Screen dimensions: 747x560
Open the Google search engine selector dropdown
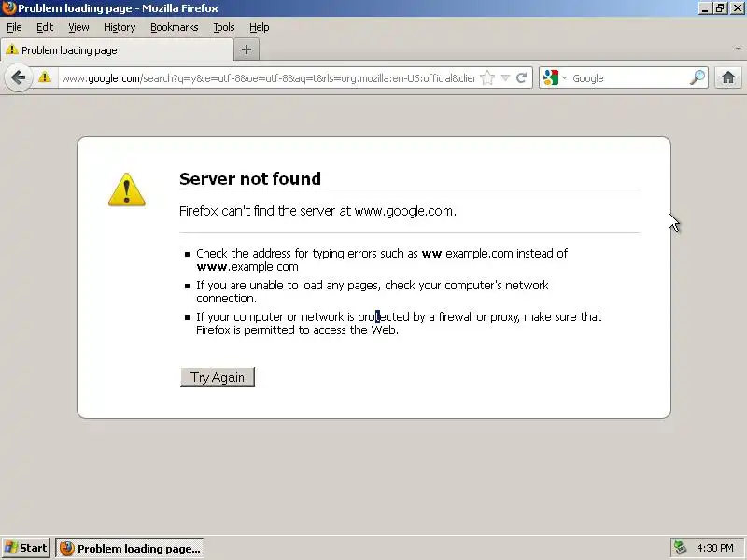pyautogui.click(x=555, y=77)
